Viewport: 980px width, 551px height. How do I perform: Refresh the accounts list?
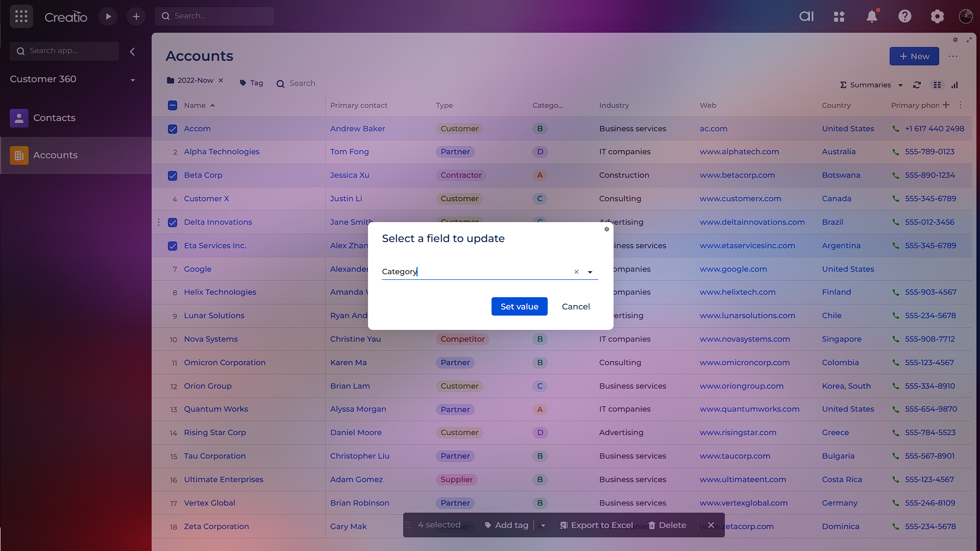[x=917, y=85]
